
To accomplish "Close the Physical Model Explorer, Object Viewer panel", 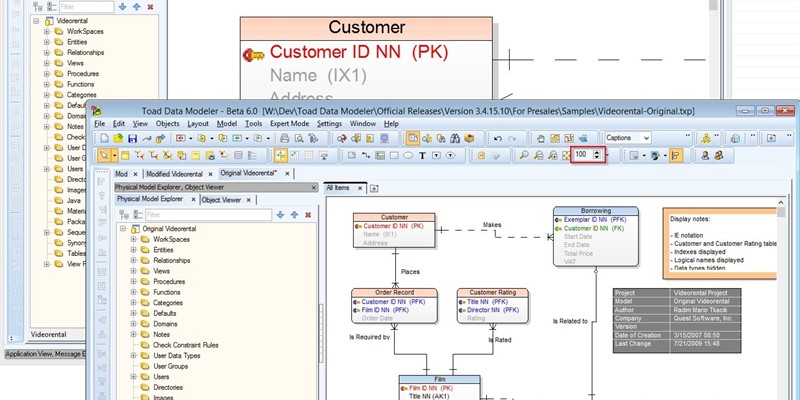I will [314, 188].
